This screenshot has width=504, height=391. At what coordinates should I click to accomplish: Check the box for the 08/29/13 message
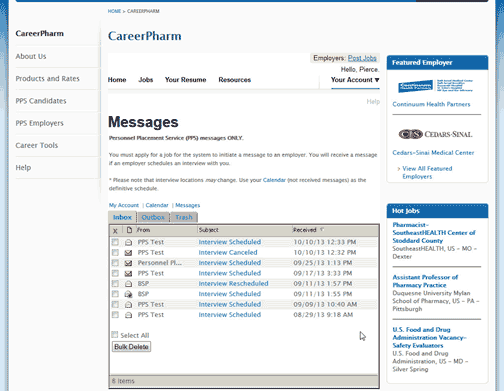point(115,315)
